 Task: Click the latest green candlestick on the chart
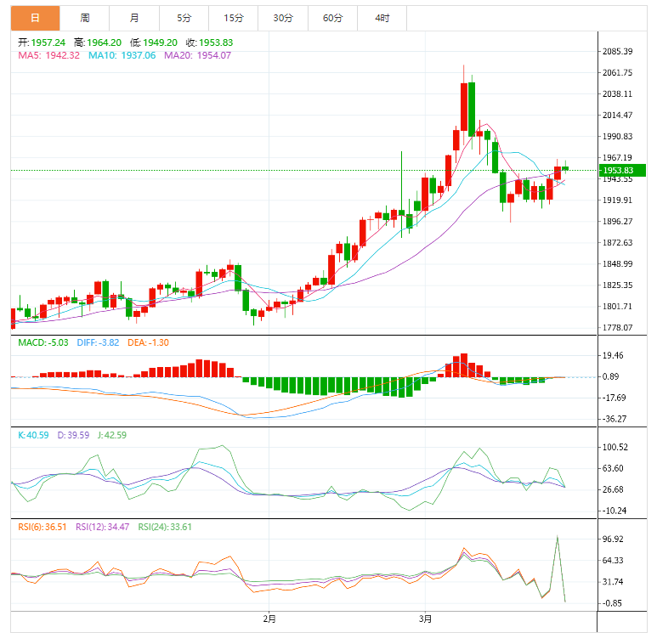[x=565, y=168]
